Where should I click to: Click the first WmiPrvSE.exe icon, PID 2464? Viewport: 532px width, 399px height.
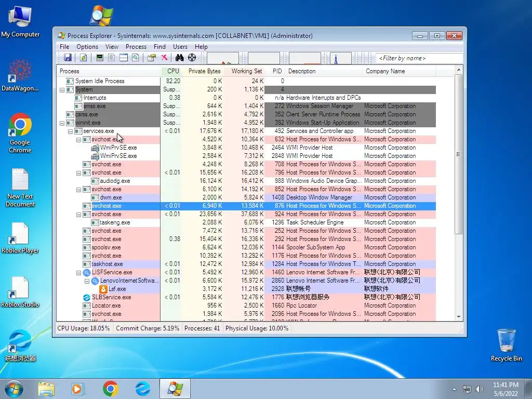coord(95,148)
